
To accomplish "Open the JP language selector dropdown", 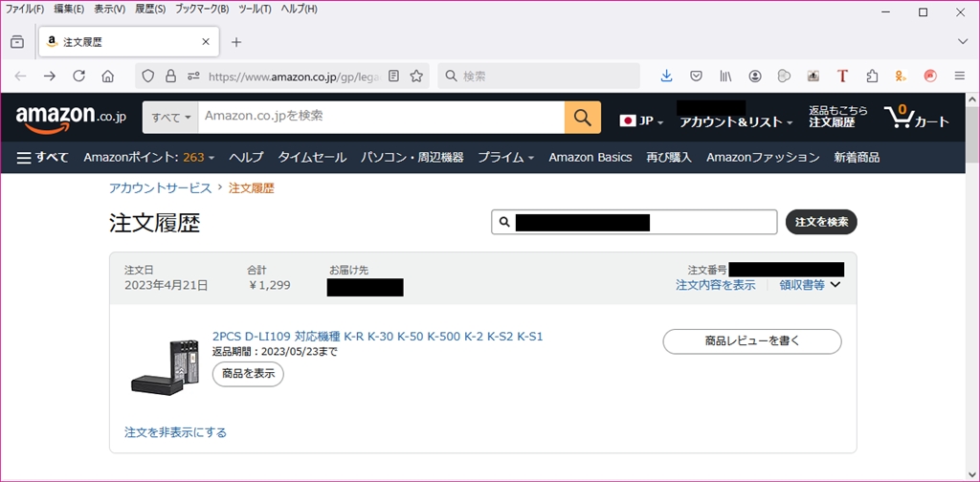I will [642, 121].
